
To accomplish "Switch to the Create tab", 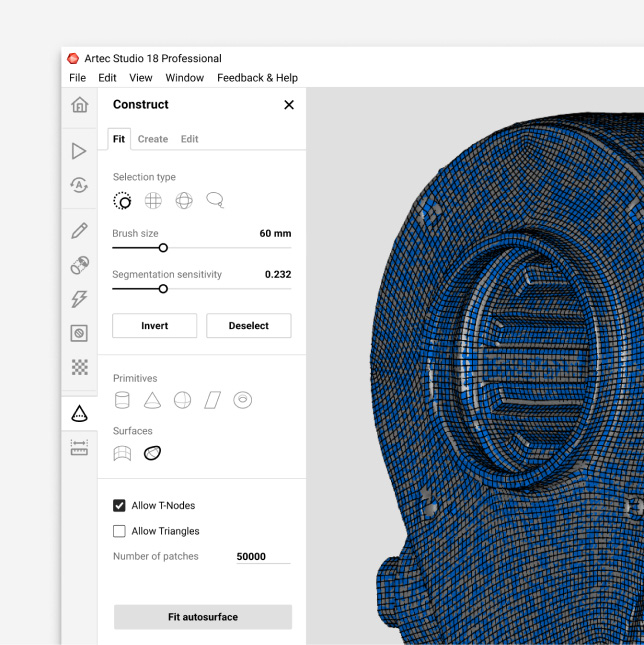I will click(x=153, y=139).
